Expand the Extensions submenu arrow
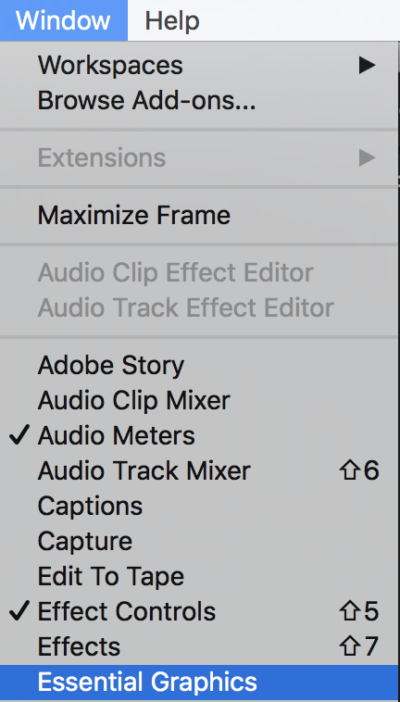The height and width of the screenshot is (702, 400). pos(367,158)
